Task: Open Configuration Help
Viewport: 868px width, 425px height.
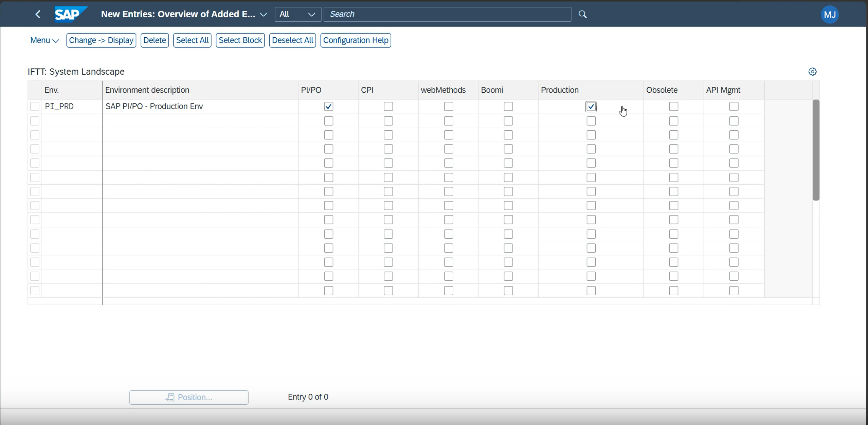Action: (x=356, y=40)
